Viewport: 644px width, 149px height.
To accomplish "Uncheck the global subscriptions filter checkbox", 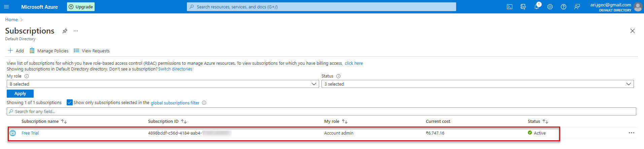I will tap(70, 102).
